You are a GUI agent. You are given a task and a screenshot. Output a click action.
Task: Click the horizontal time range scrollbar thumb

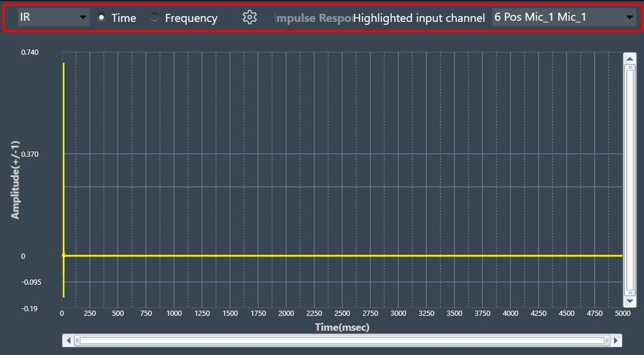[342, 340]
